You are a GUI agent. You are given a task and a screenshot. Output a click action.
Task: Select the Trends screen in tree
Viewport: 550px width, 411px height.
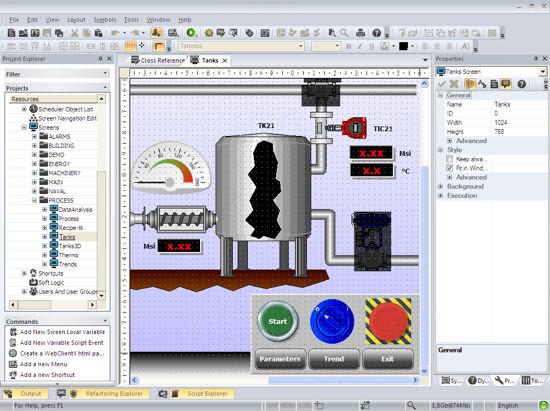tap(68, 264)
